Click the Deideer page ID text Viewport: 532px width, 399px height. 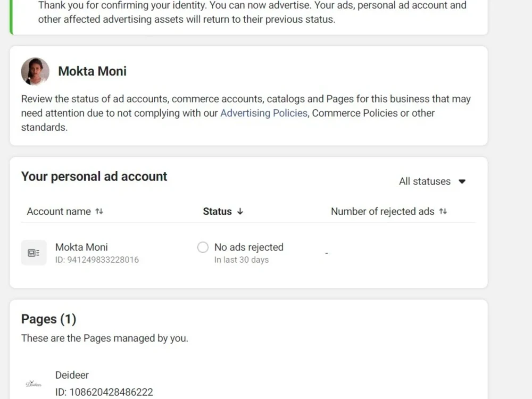tap(104, 392)
